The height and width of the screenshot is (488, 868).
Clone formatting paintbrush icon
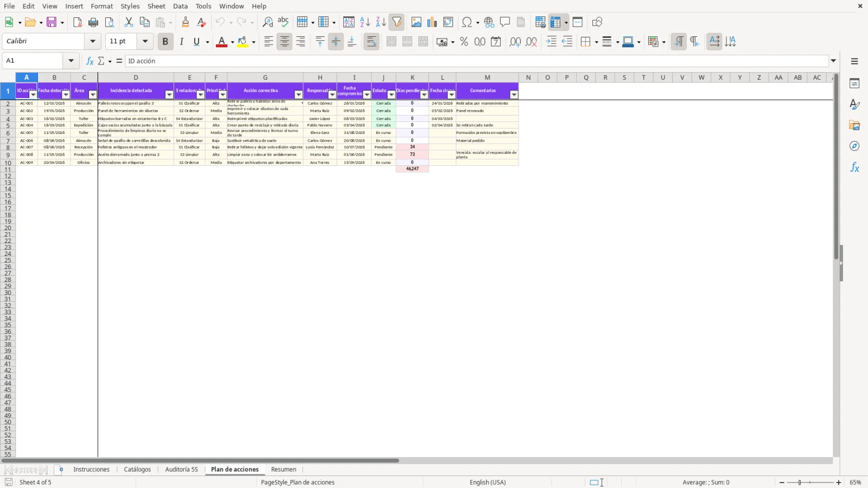(186, 22)
